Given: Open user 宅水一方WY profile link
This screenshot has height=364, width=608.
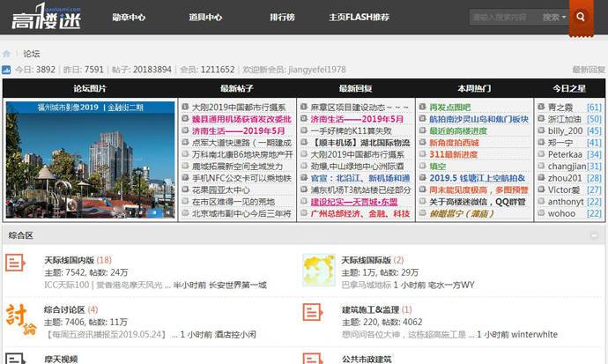Looking at the screenshot, I should point(451,285).
